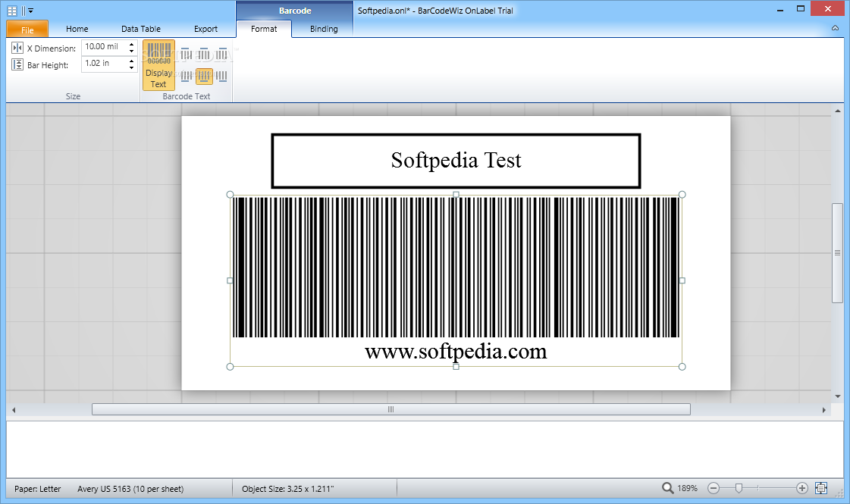Viewport: 850px width, 504px height.
Task: Minimize the BarCodeWiz window
Action: tap(780, 9)
